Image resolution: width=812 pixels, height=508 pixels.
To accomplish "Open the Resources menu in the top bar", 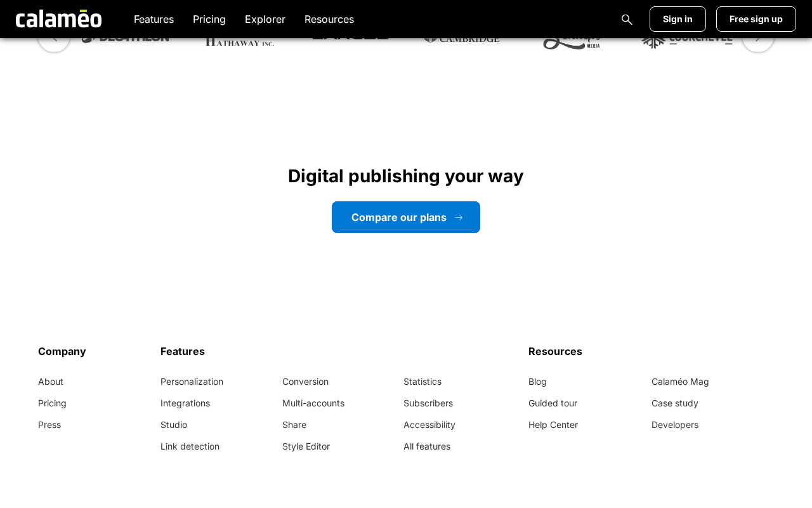I will point(329,19).
